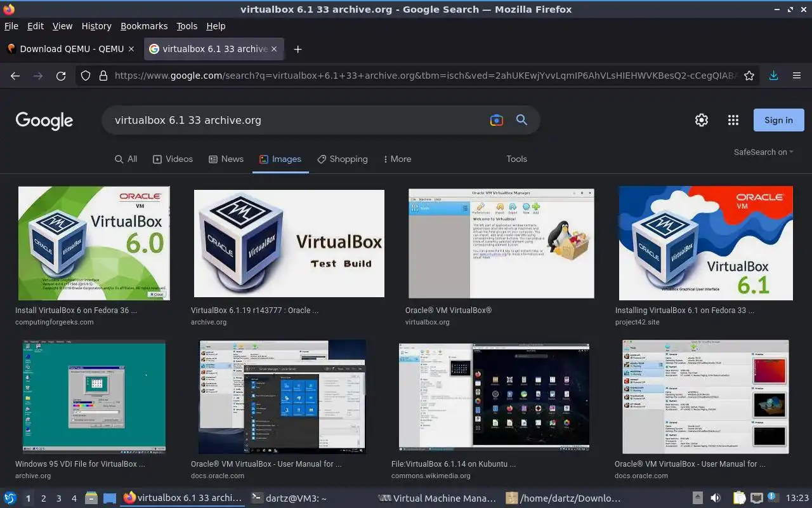The image size is (812, 508).
Task: Open the tracking protection shield icon
Action: [86, 76]
